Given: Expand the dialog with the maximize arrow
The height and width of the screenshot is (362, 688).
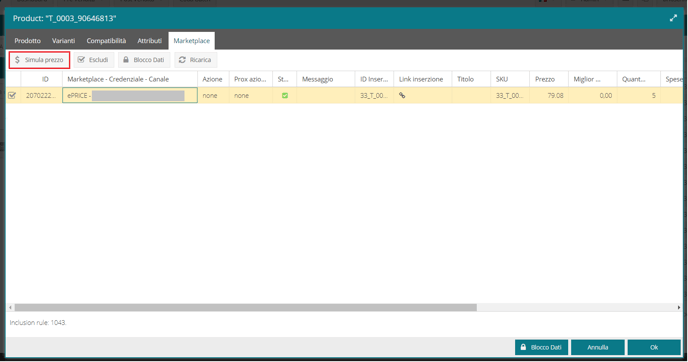Looking at the screenshot, I should click(673, 18).
